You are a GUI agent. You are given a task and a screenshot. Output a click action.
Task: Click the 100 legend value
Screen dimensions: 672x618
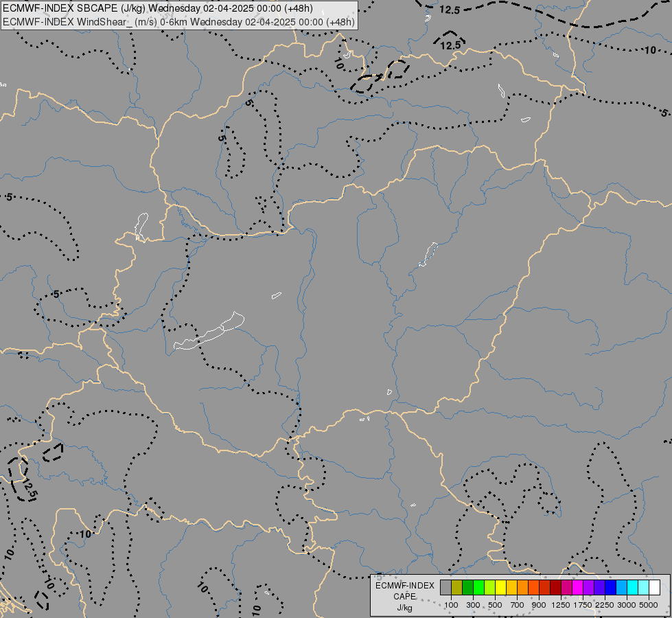[x=451, y=605]
